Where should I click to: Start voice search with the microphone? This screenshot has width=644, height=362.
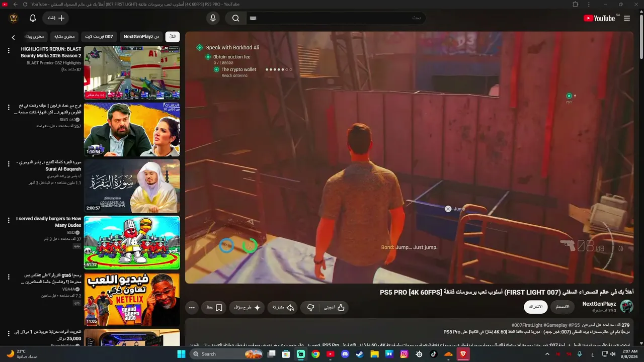coord(213,18)
